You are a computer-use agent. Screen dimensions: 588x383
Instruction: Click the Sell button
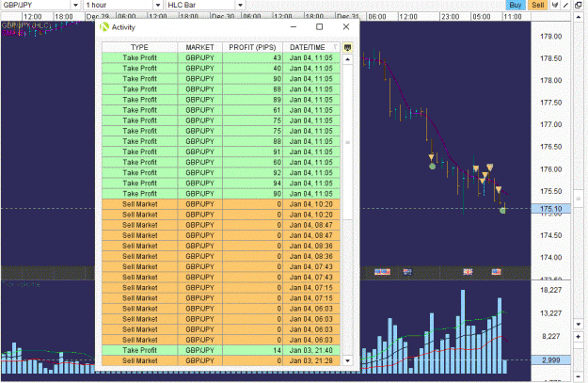point(538,5)
